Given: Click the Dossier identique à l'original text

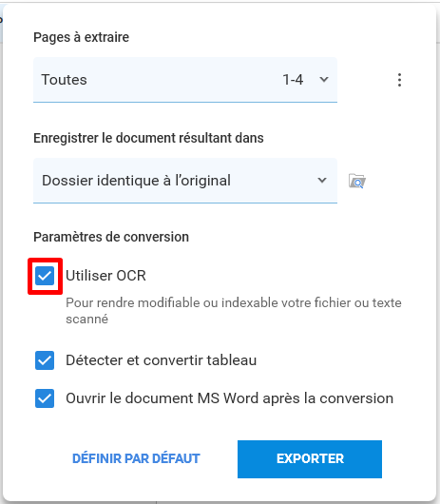Looking at the screenshot, I should coord(136,181).
